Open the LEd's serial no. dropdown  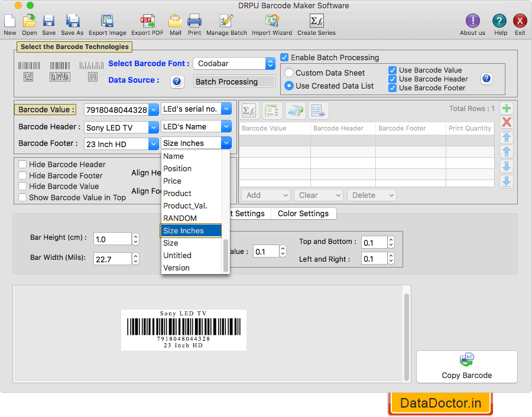tap(226, 109)
